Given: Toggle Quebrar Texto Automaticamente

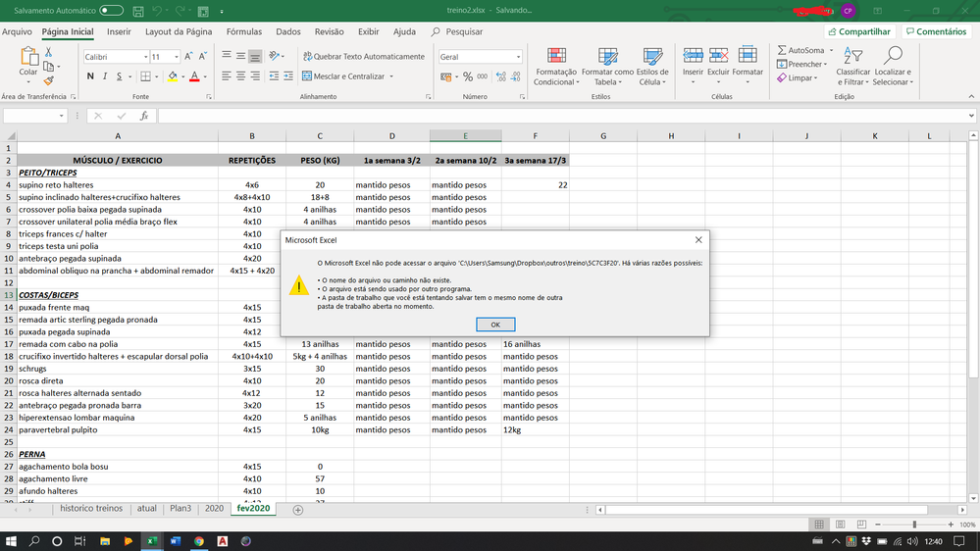Looking at the screenshot, I should coord(363,57).
